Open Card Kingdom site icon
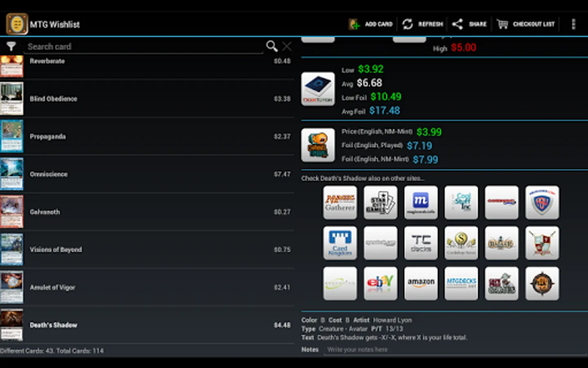588x368 pixels. coord(340,243)
